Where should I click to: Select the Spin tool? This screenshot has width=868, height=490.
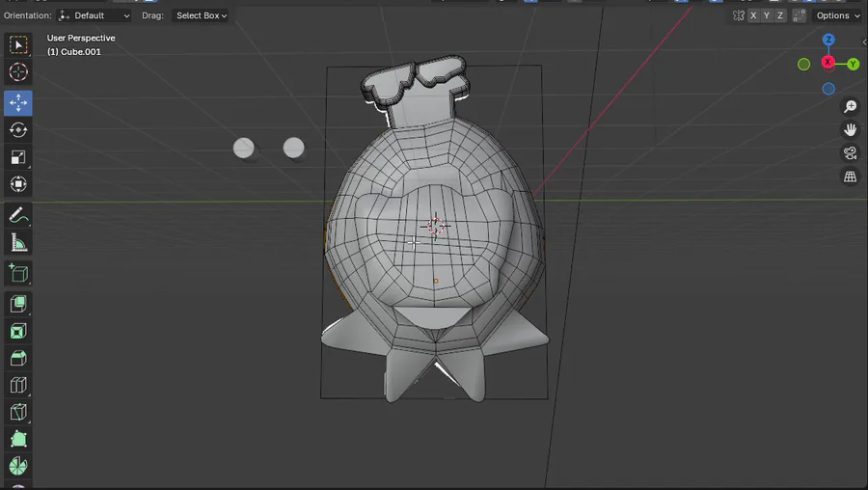pyautogui.click(x=18, y=466)
